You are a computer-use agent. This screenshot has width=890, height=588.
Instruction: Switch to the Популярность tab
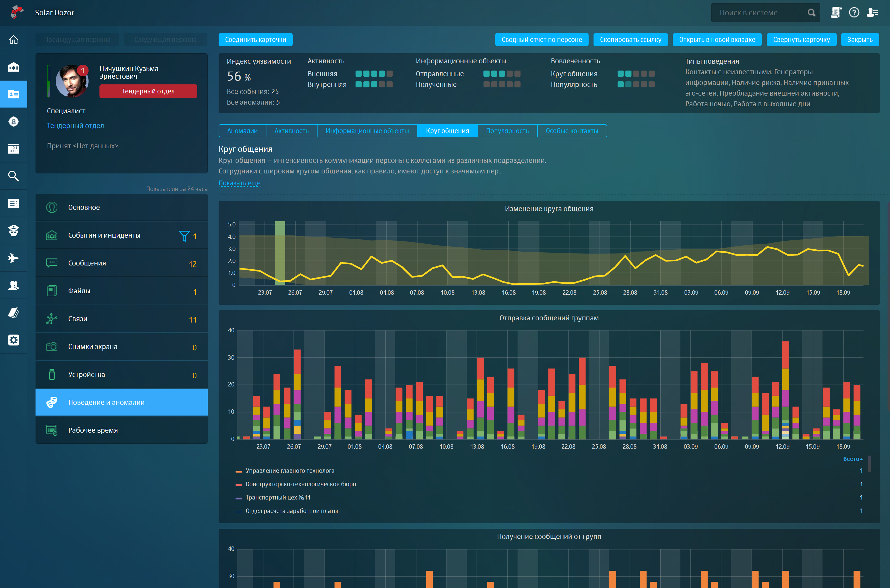click(x=507, y=131)
